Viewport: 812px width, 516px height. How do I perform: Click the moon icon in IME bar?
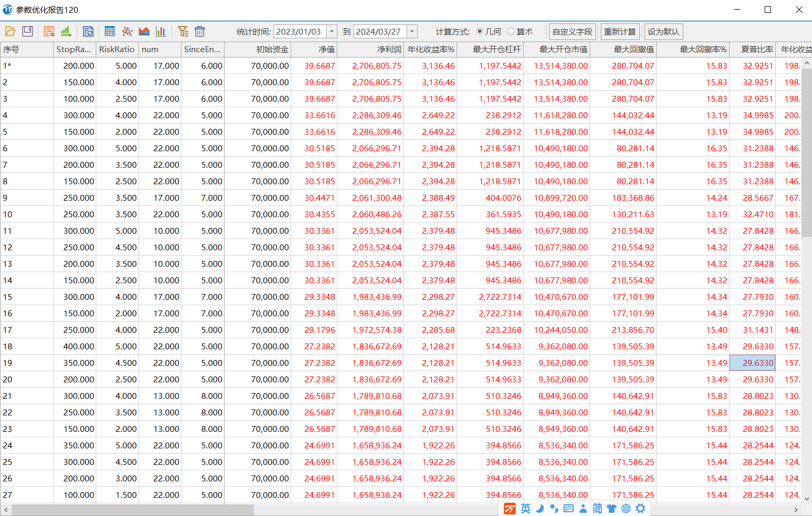(x=540, y=509)
